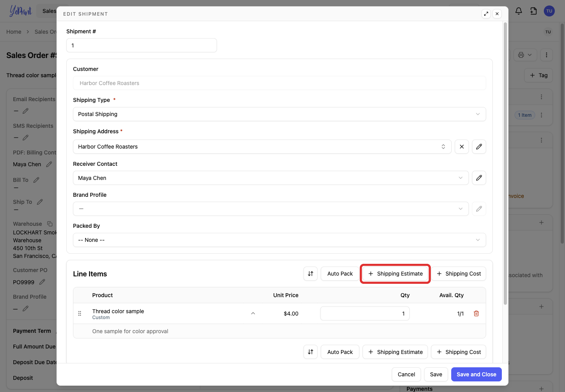565x392 pixels.
Task: Clear the Shipping Address selection
Action: point(462,147)
